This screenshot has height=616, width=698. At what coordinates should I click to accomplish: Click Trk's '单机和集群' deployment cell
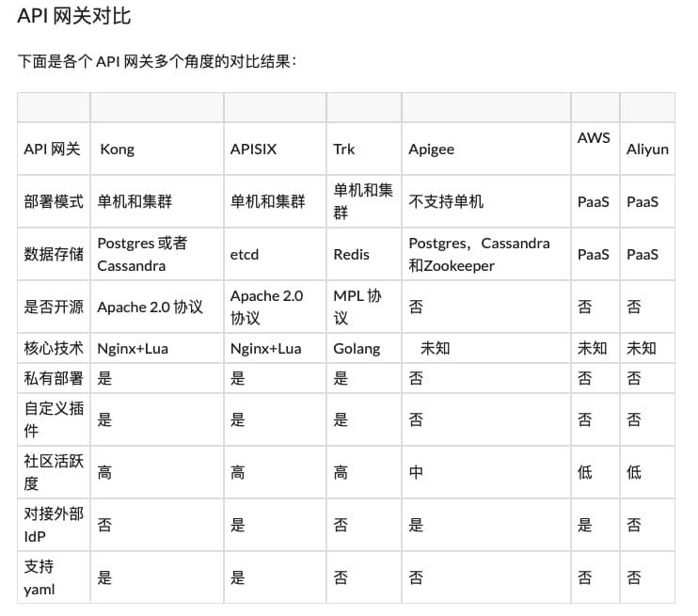pyautogui.click(x=363, y=201)
